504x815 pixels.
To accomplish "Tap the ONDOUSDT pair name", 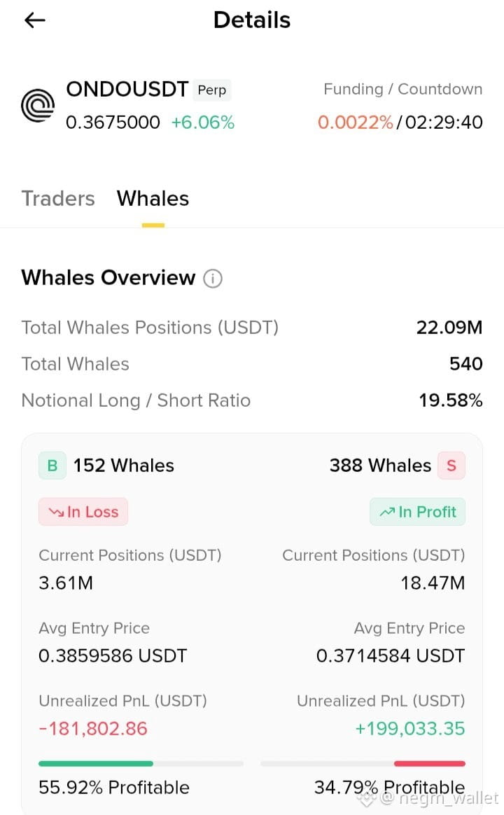I will (127, 90).
